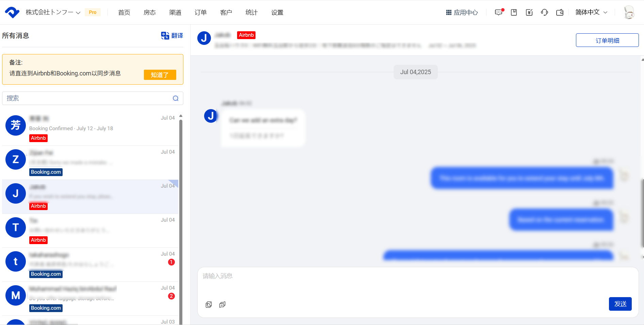The height and width of the screenshot is (325, 644).
Task: Click the wallet icon in header
Action: click(x=560, y=13)
